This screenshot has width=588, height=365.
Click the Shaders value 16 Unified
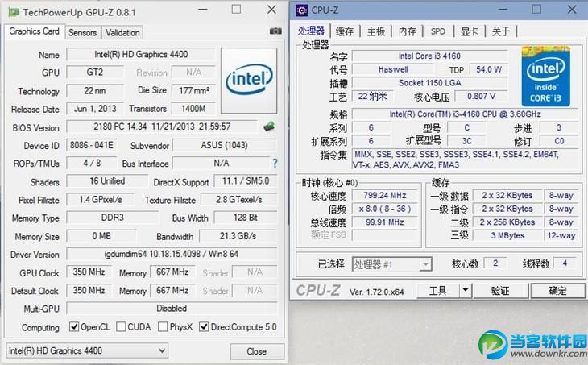(107, 181)
